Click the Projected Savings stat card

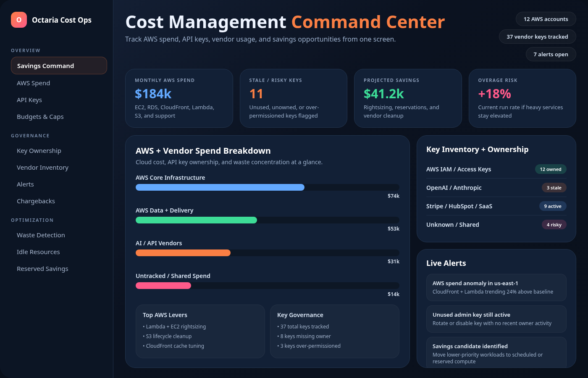[x=408, y=98]
